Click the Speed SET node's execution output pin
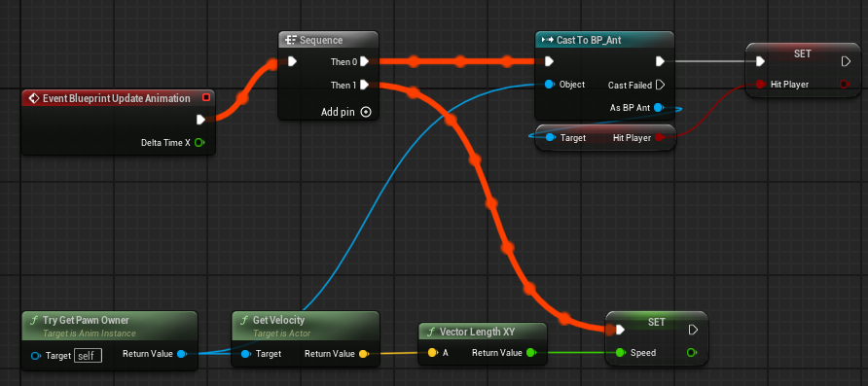Image resolution: width=868 pixels, height=386 pixels. pyautogui.click(x=693, y=331)
